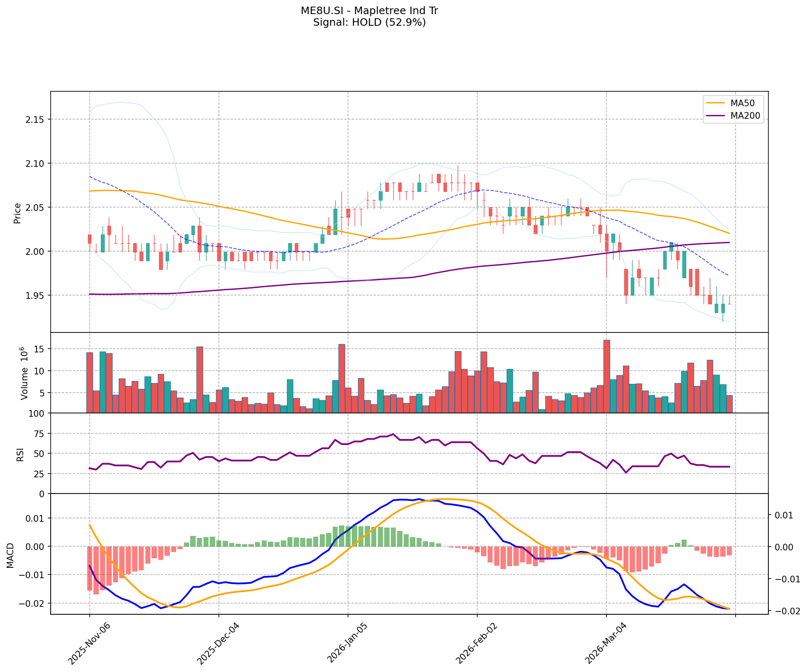Click the Price y-axis label
Viewport: 807px width, 672px height.
point(17,213)
